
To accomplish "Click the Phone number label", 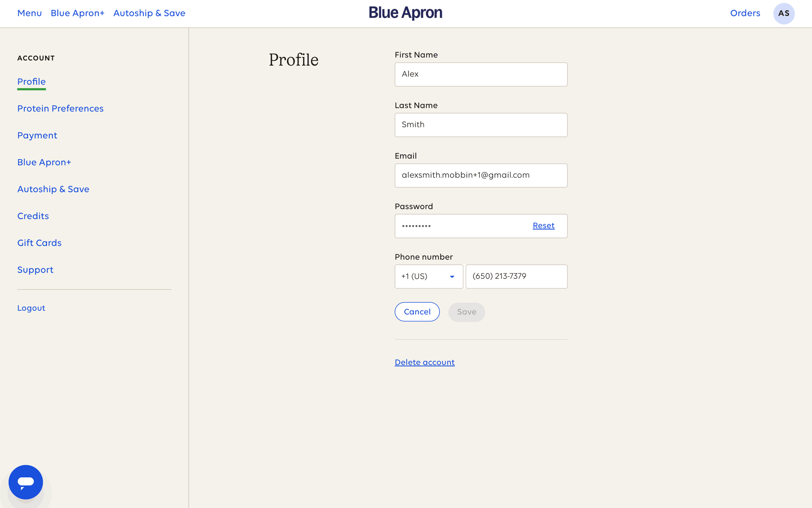I will pos(424,257).
